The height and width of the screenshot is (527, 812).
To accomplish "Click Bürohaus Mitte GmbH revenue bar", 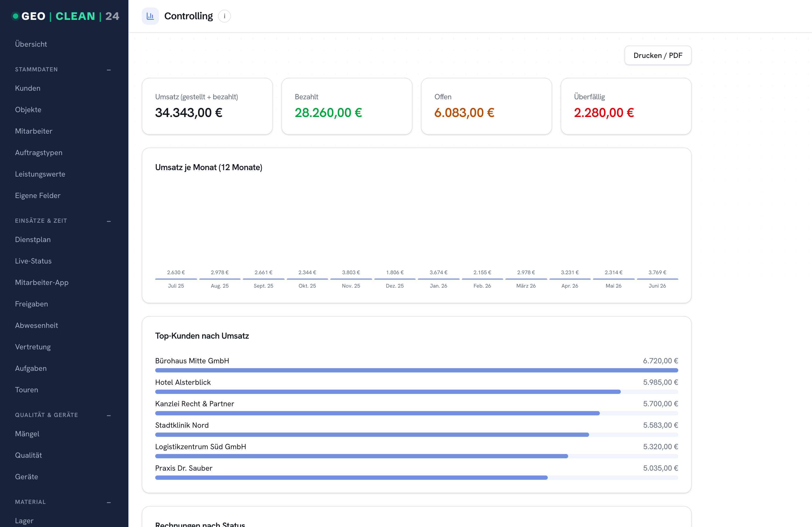I will 416,370.
